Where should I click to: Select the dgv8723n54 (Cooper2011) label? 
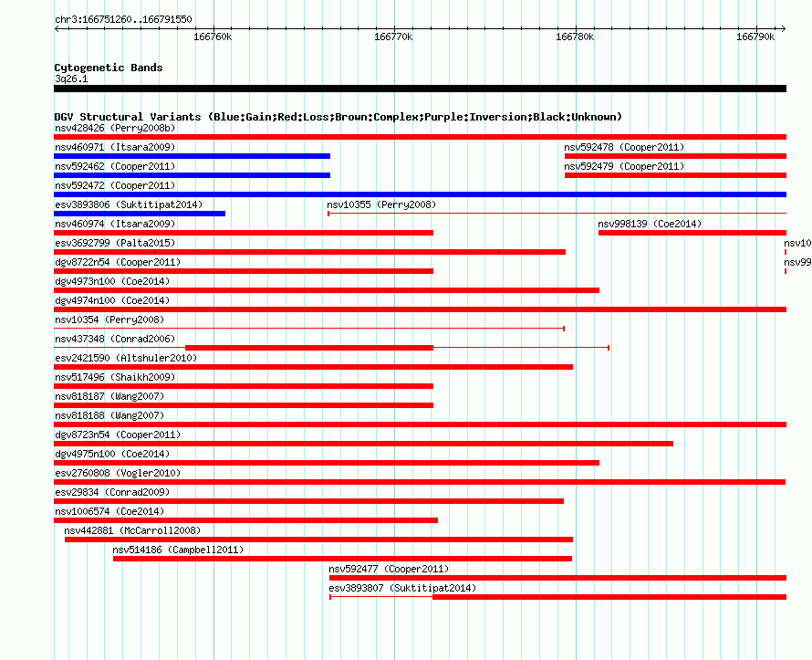pos(118,435)
